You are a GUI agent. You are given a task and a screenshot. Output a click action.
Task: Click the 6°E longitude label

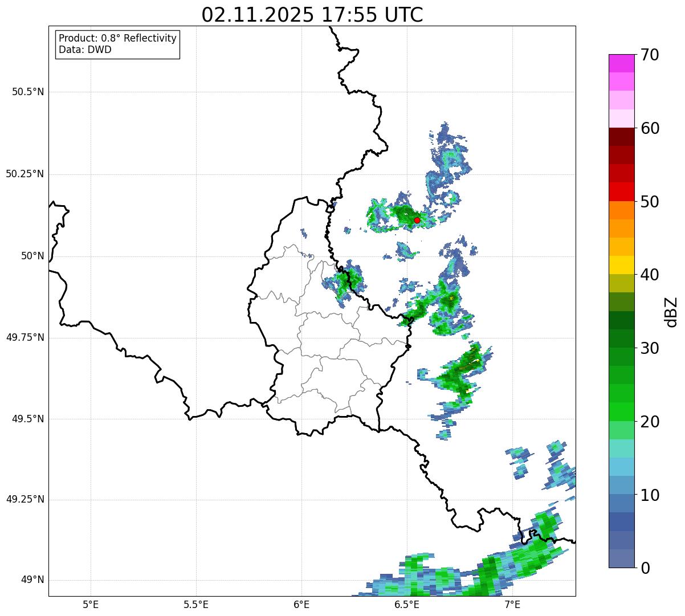pos(301,604)
